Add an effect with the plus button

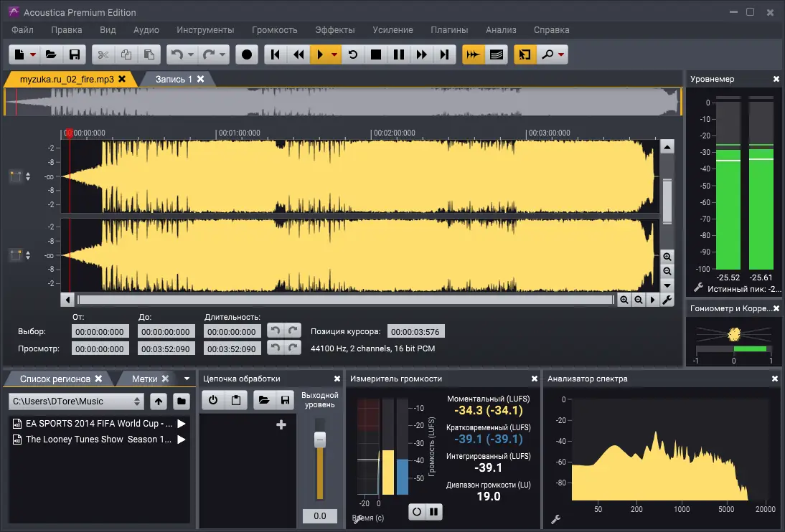coord(281,425)
